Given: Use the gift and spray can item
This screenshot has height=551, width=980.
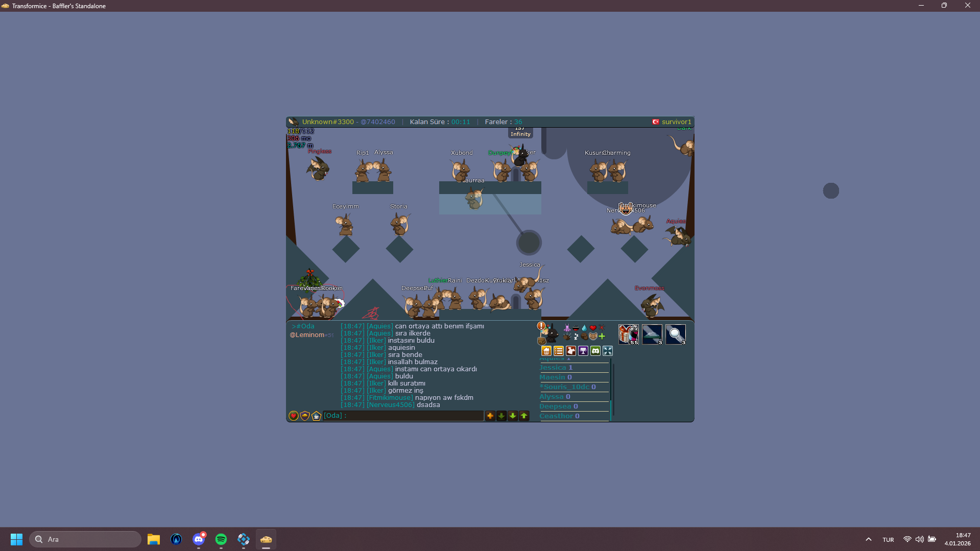Looking at the screenshot, I should click(629, 334).
